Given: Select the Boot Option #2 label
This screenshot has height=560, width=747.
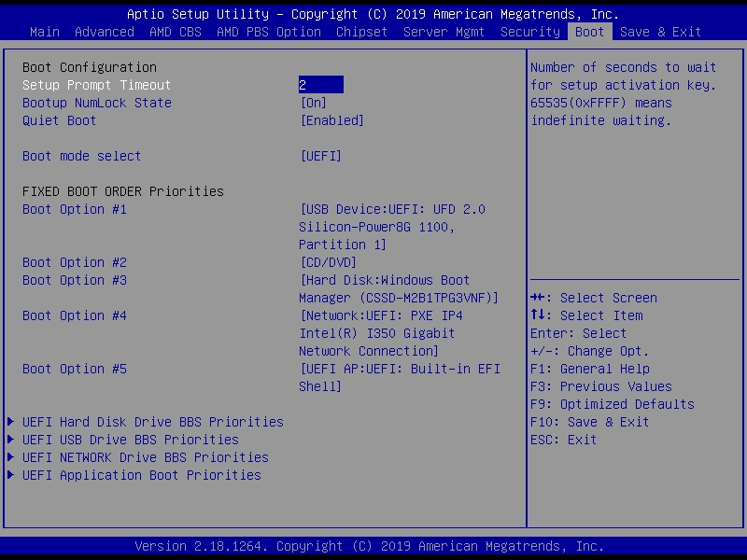Looking at the screenshot, I should tap(75, 262).
